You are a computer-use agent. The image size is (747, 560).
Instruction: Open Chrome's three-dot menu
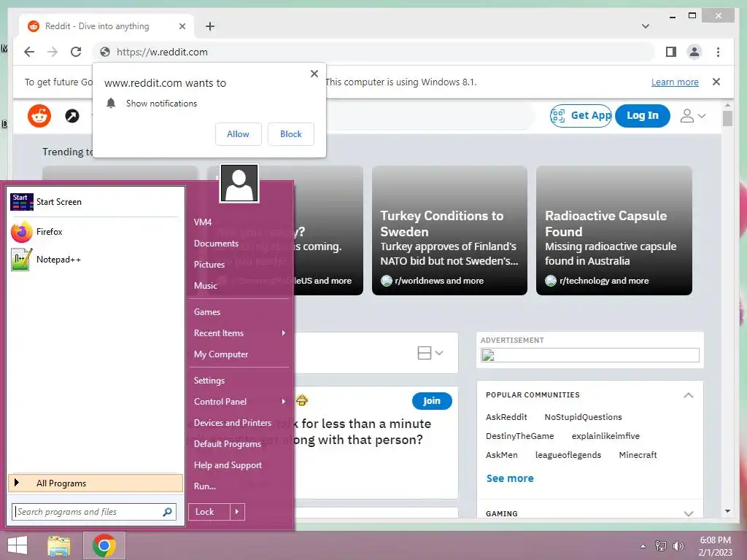point(718,52)
